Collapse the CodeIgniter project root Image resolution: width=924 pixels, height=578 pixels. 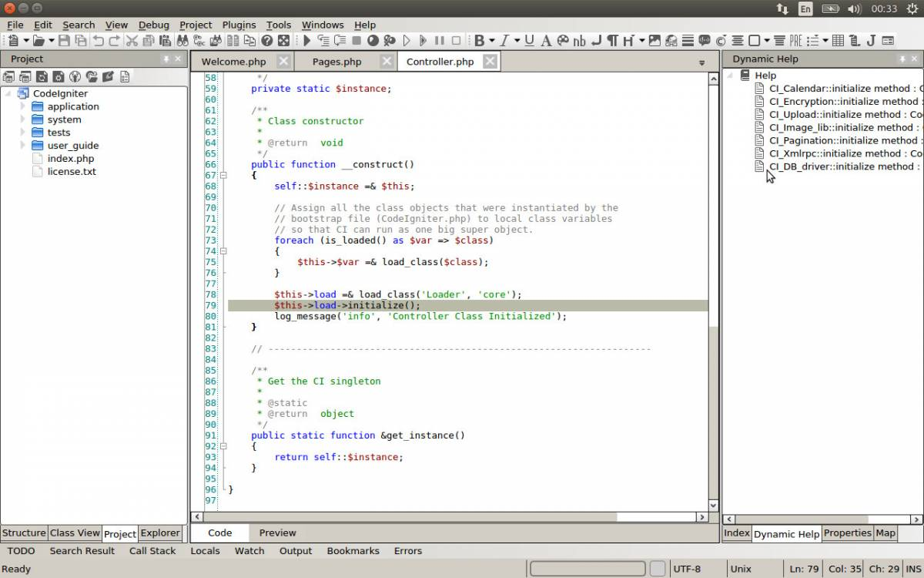coord(8,93)
